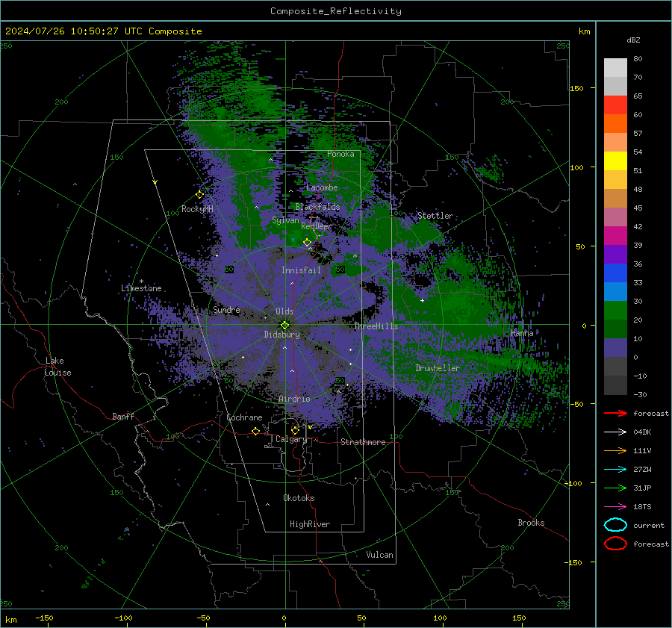This screenshot has height=628, width=672.
Task: Click the Stettler city label
Action: coord(435,216)
